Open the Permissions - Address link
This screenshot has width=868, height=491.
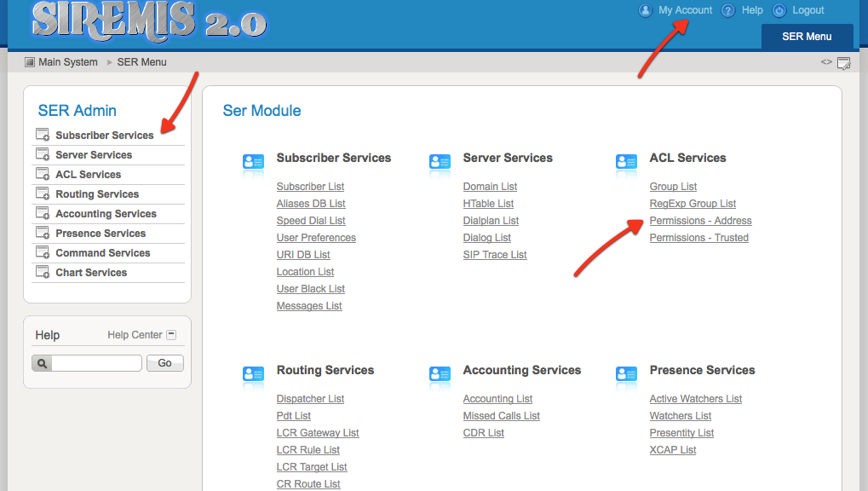pyautogui.click(x=700, y=221)
